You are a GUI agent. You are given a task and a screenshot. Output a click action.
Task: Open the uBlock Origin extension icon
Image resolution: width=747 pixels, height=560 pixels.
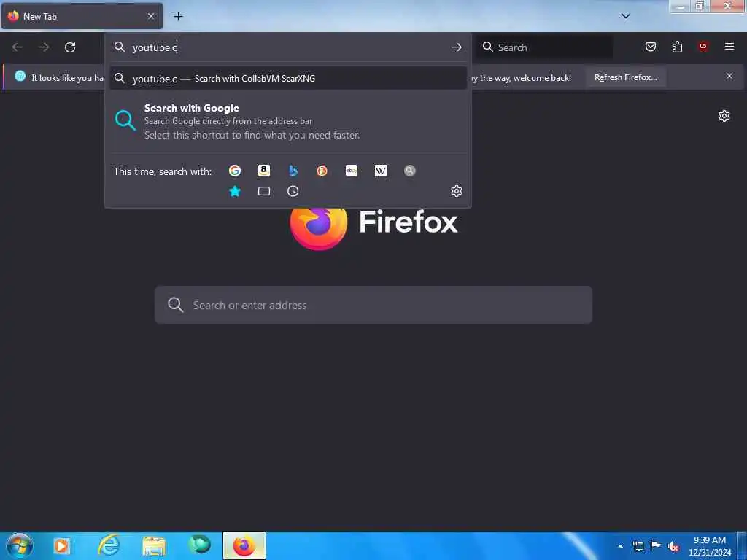(x=703, y=47)
